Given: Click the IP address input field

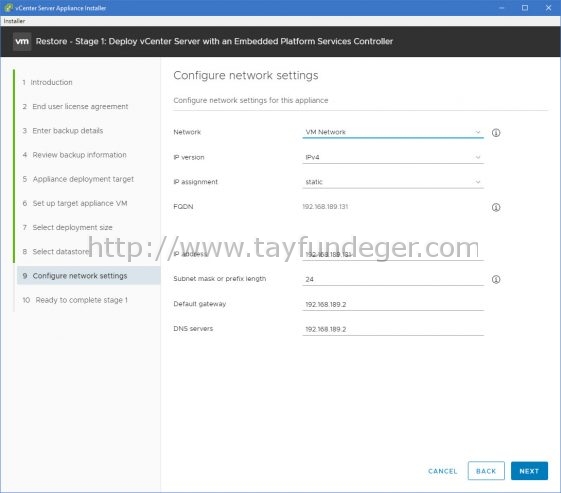Looking at the screenshot, I should pyautogui.click(x=393, y=254).
